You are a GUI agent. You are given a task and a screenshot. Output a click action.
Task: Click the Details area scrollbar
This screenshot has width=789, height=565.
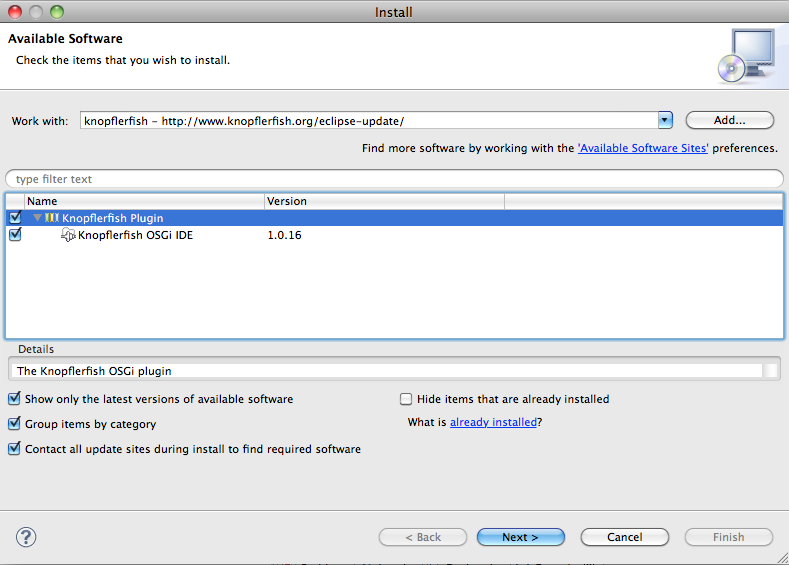(770, 371)
